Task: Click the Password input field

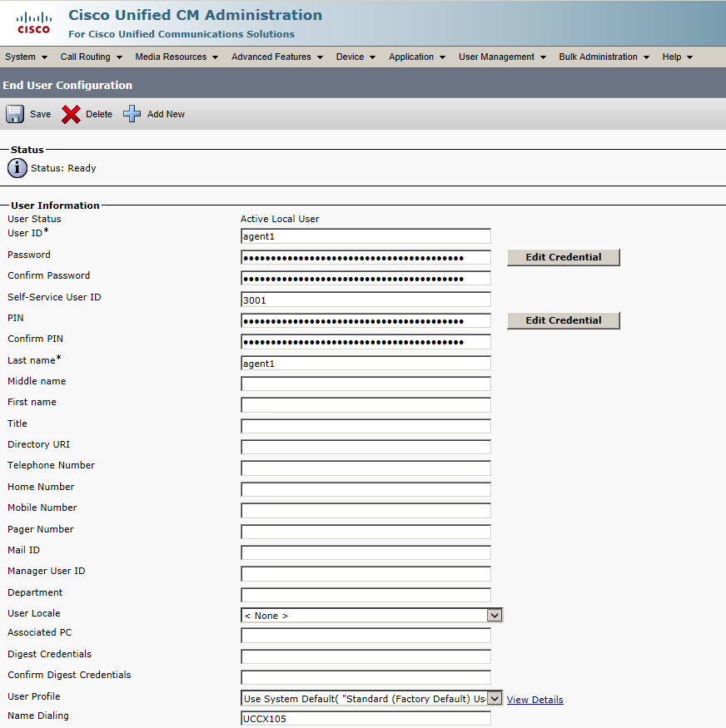Action: 365,257
